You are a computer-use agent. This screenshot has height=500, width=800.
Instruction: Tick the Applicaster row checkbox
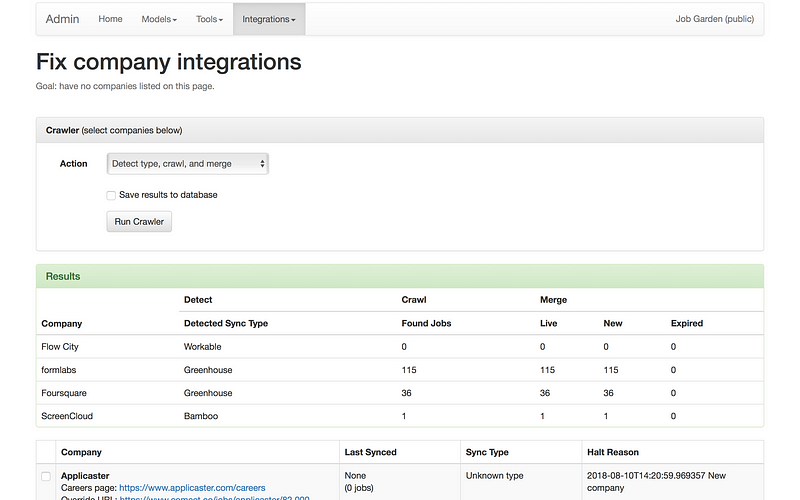(x=46, y=476)
